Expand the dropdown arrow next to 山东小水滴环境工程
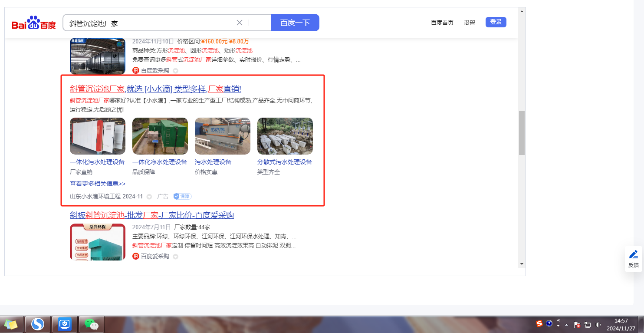This screenshot has width=644, height=333. 149,197
